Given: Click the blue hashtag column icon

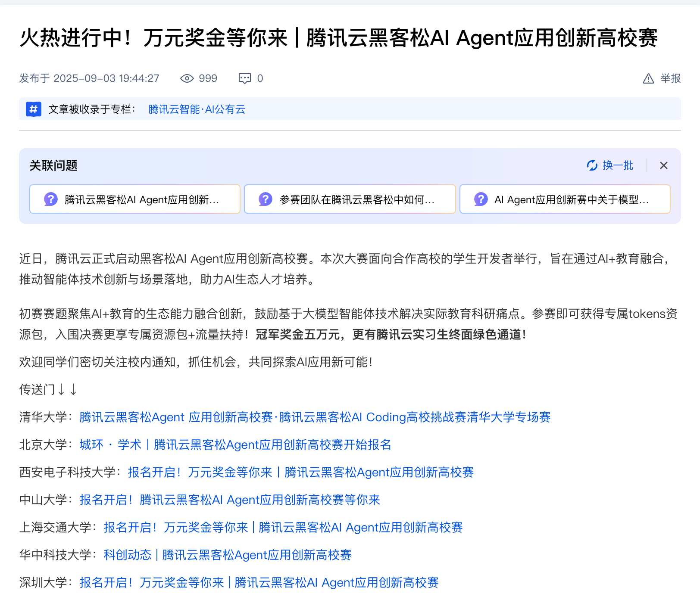Looking at the screenshot, I should point(34,109).
